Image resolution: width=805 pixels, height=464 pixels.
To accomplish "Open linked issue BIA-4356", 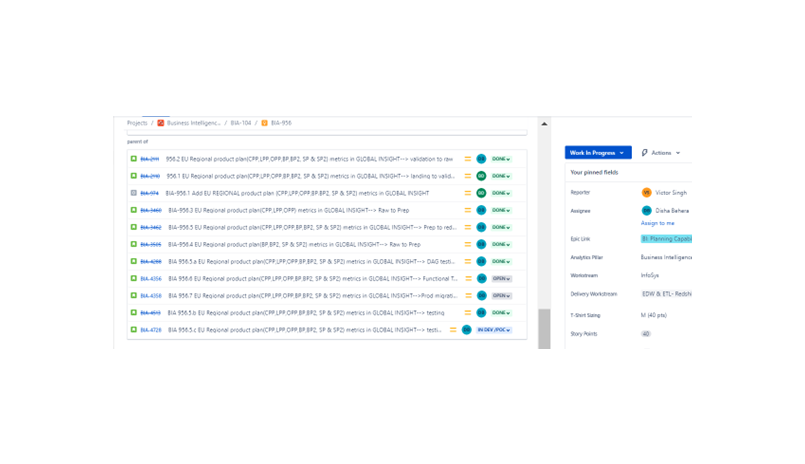I will pyautogui.click(x=151, y=279).
